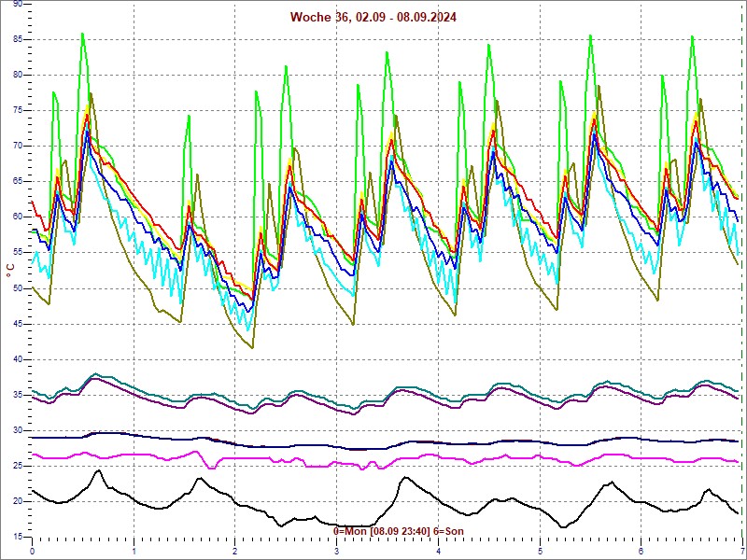Screen dimensions: 747x560
Task: Click the y-axis tick label "60"
Action: pos(17,217)
